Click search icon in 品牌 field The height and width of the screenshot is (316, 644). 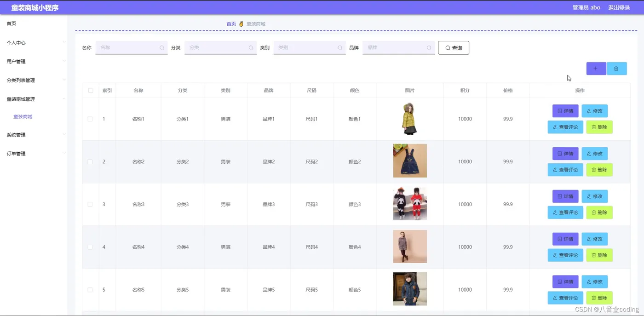tap(429, 47)
